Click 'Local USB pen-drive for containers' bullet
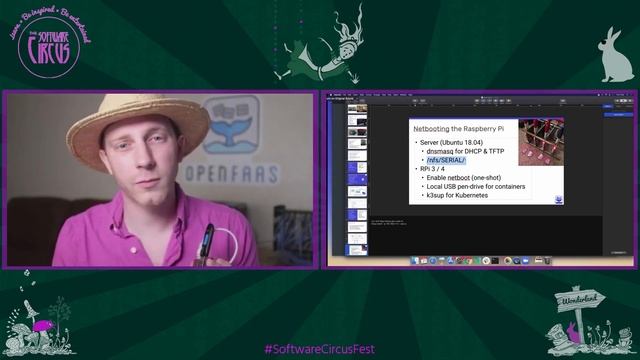640x360 pixels. 476,187
